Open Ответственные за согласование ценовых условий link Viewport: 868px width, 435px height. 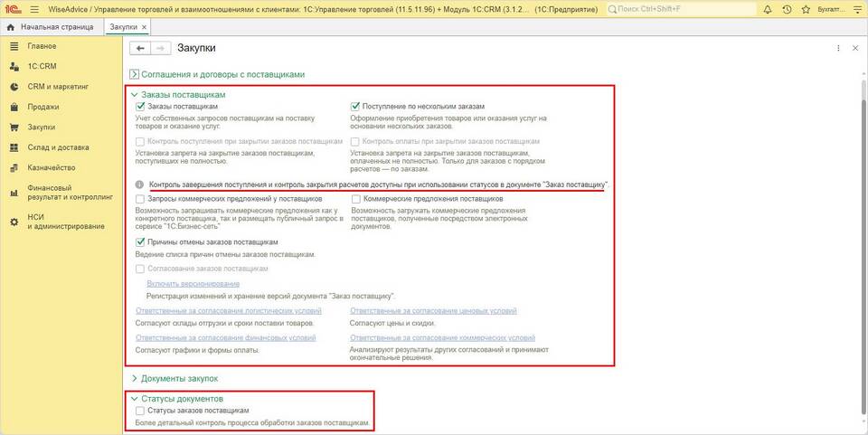433,311
